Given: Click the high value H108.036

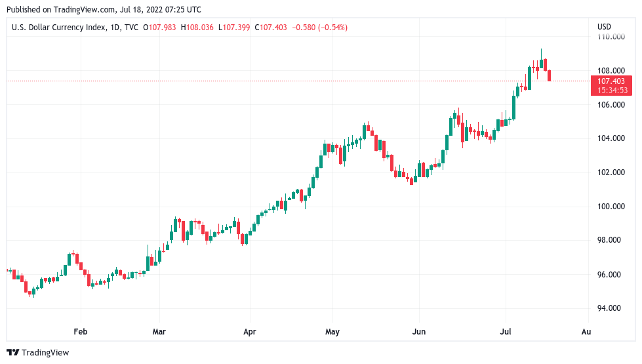Looking at the screenshot, I should point(198,27).
